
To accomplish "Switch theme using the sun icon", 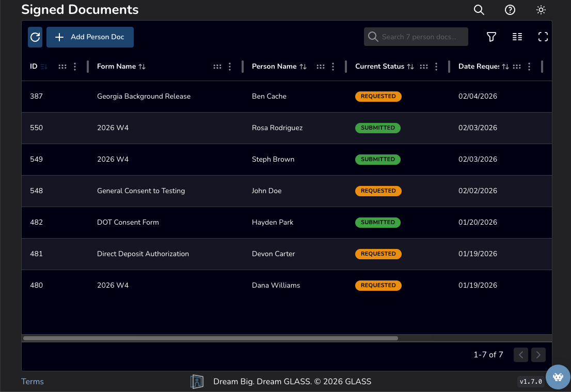I will 541,10.
